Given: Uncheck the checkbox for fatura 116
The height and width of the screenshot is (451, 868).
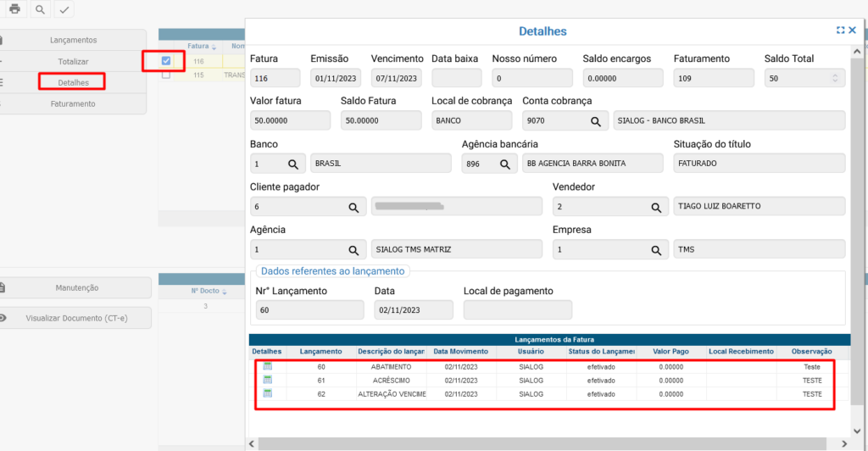Looking at the screenshot, I should tap(166, 60).
